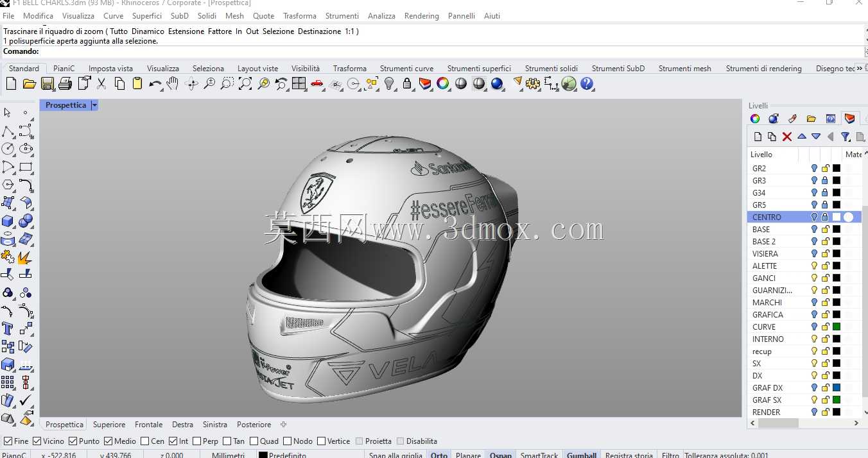
Task: Click the white color swatch of CENTRO layer
Action: point(837,217)
